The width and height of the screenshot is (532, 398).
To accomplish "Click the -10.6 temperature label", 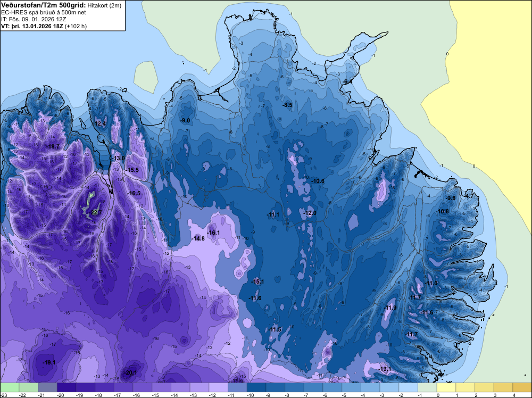I will pyautogui.click(x=318, y=181).
